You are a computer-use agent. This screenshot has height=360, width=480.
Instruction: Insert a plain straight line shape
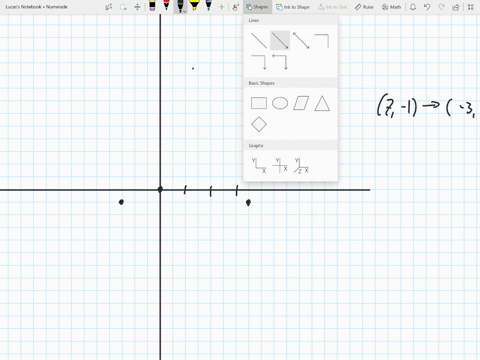coord(259,41)
